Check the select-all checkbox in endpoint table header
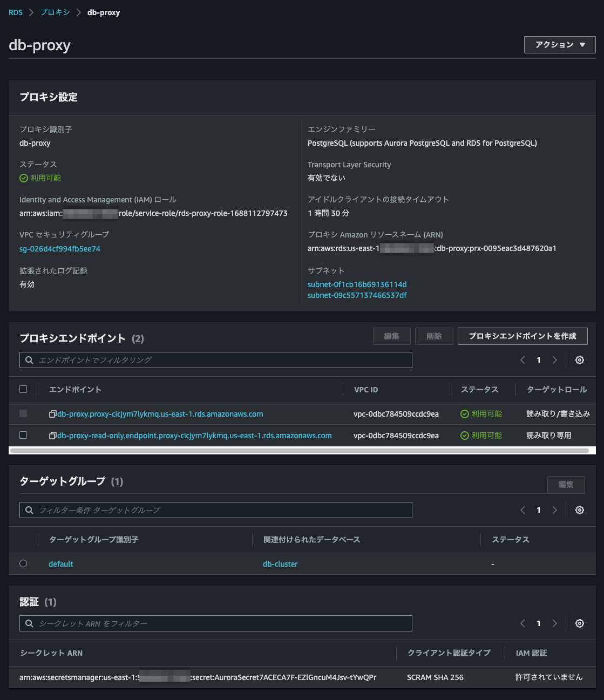The height and width of the screenshot is (700, 604). tap(23, 389)
